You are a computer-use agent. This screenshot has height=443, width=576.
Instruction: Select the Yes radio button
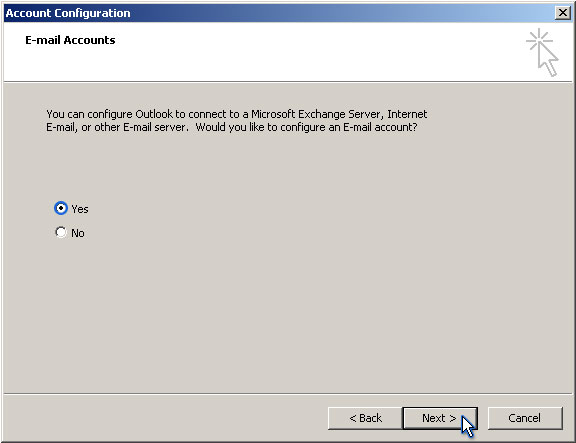tap(61, 208)
